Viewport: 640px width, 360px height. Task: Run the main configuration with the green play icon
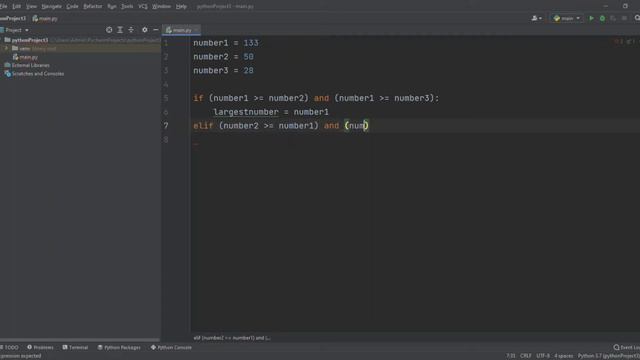pyautogui.click(x=591, y=18)
